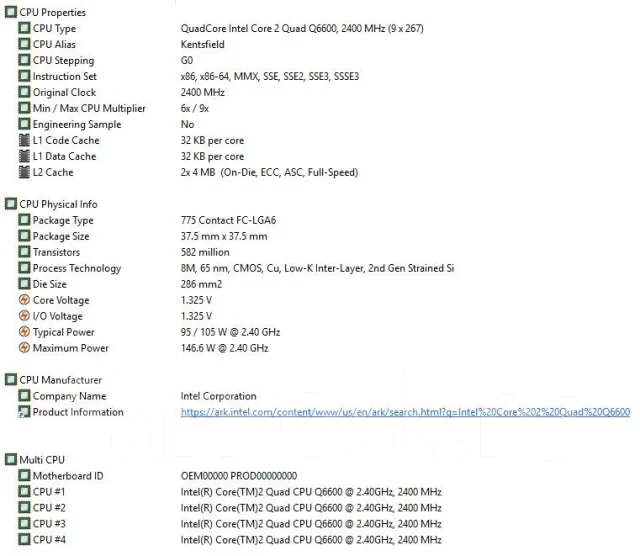Select the CPU Type label

(x=54, y=29)
